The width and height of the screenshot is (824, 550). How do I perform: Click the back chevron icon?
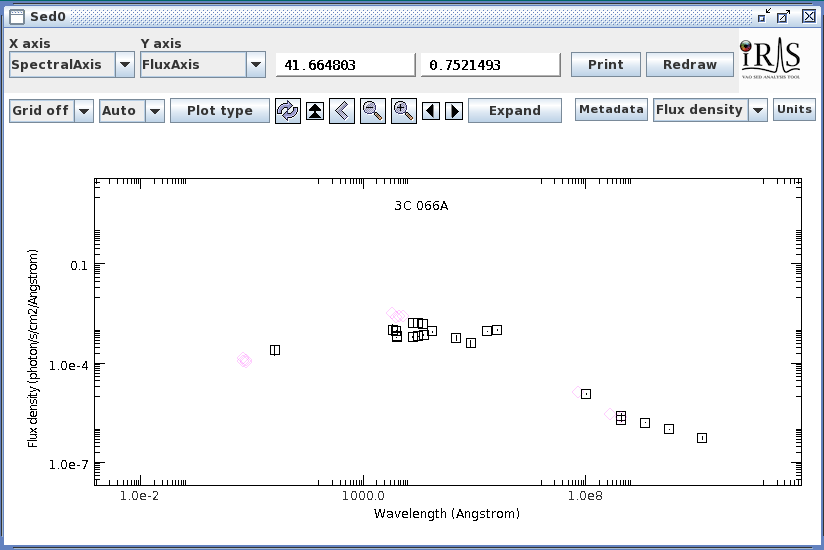342,111
